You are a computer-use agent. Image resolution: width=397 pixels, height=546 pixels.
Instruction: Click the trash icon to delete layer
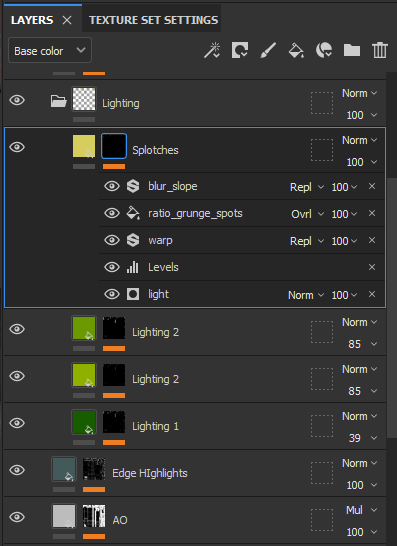380,50
